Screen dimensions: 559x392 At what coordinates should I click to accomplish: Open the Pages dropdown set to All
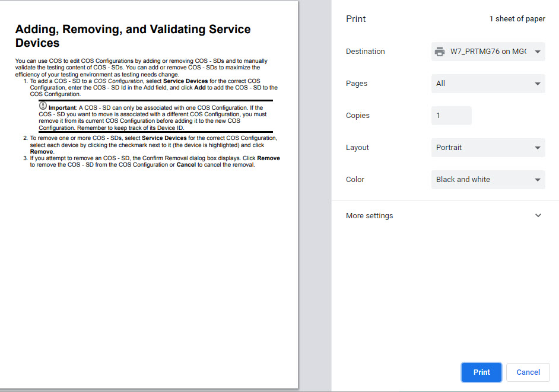click(x=488, y=84)
